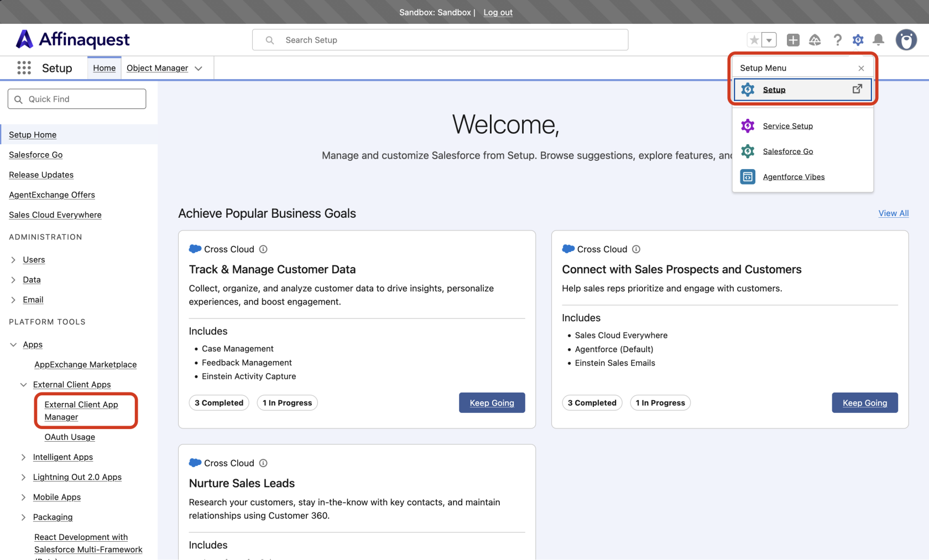Open React Development with Salesforce Multi-Framework
929x560 pixels.
tap(88, 543)
